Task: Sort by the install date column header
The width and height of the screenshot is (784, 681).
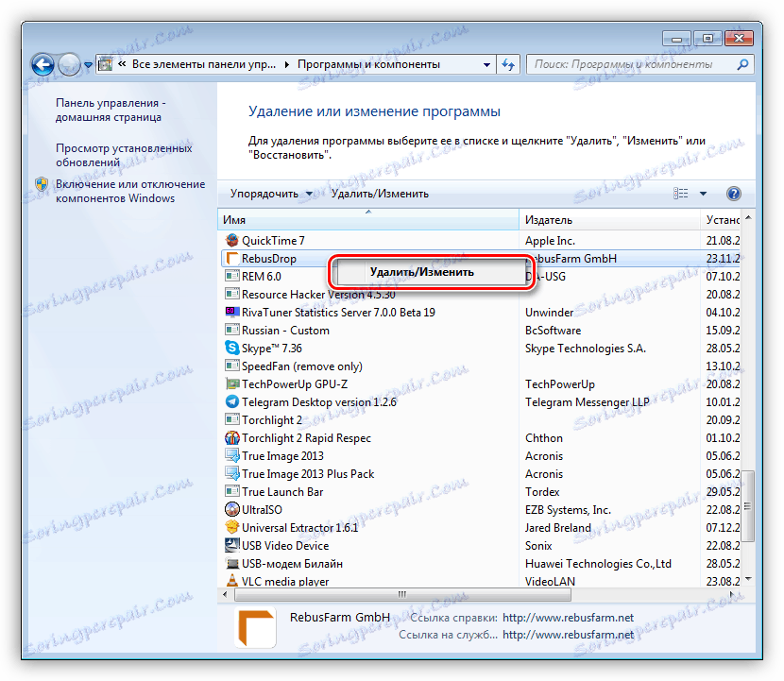Action: [x=722, y=220]
